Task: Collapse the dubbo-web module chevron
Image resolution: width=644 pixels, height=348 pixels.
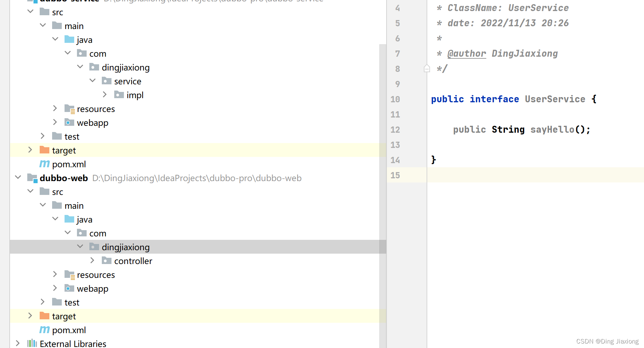Action: (x=18, y=177)
